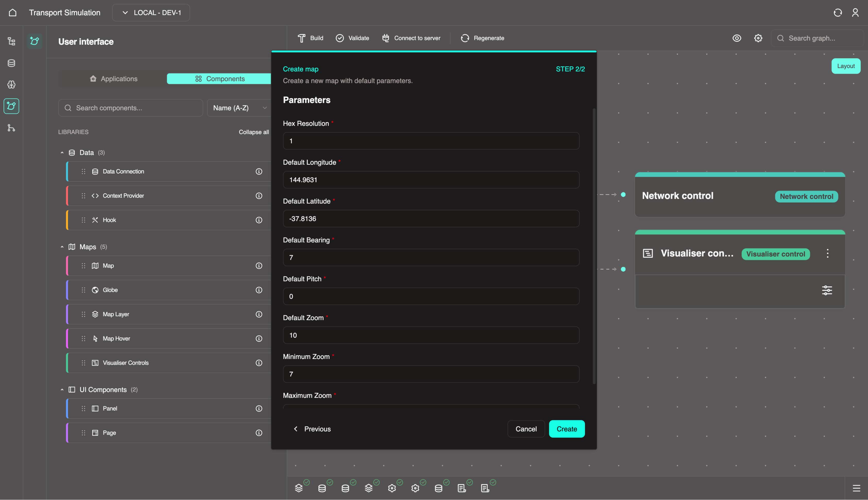Click drag handle of Globe row

coord(83,290)
